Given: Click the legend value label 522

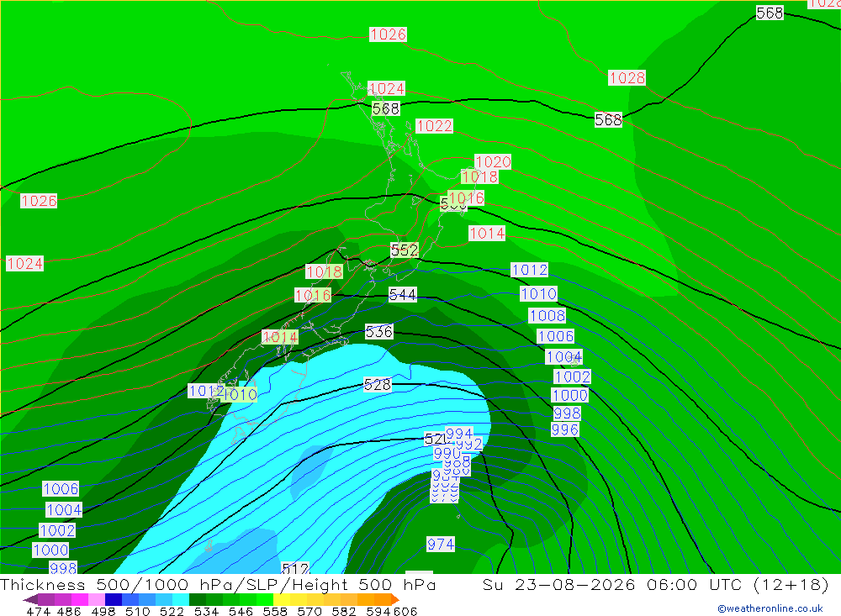Looking at the screenshot, I should click(x=172, y=611).
